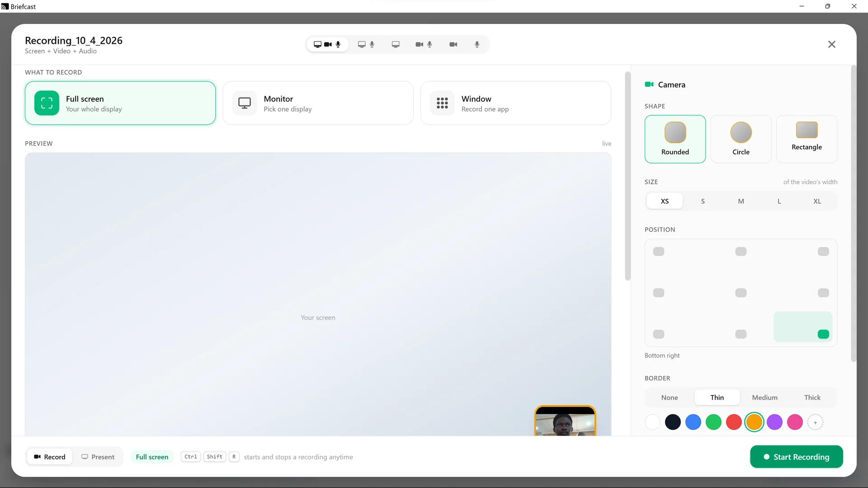This screenshot has height=488, width=868.
Task: Click the green Camera icon heading
Action: click(x=649, y=84)
